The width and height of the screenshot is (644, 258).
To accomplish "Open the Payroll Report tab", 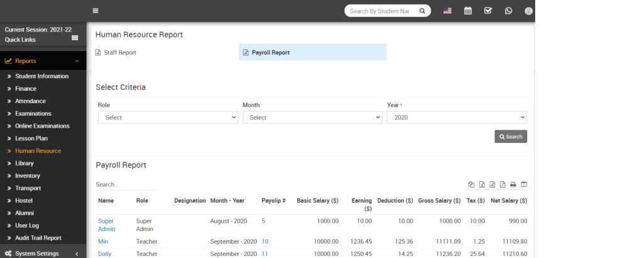I will click(x=313, y=52).
